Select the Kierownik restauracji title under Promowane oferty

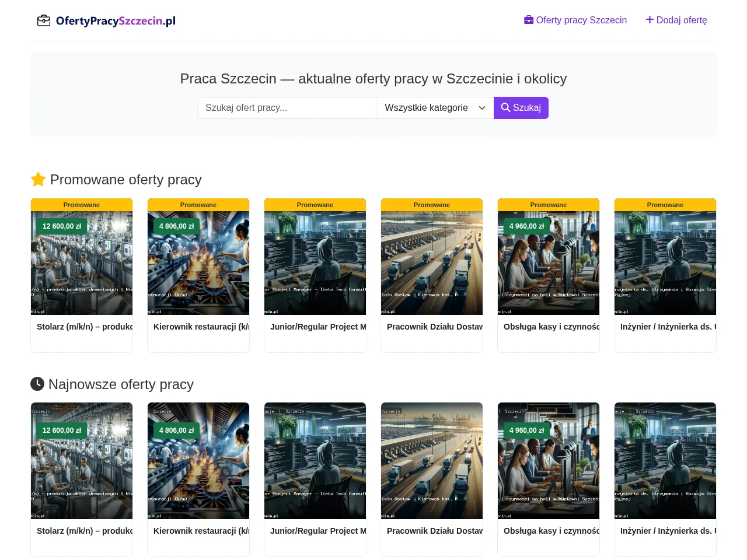201,327
